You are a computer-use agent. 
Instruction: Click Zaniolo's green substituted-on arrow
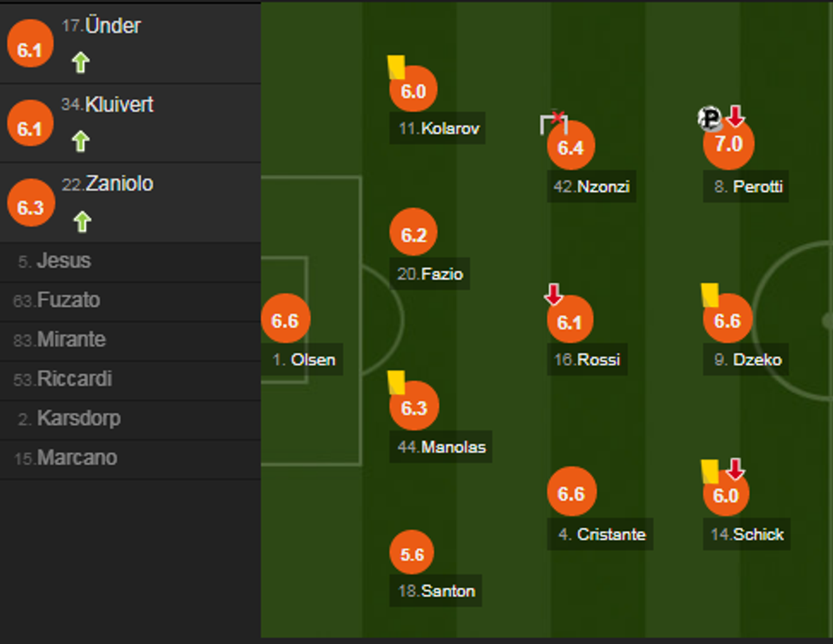(81, 222)
